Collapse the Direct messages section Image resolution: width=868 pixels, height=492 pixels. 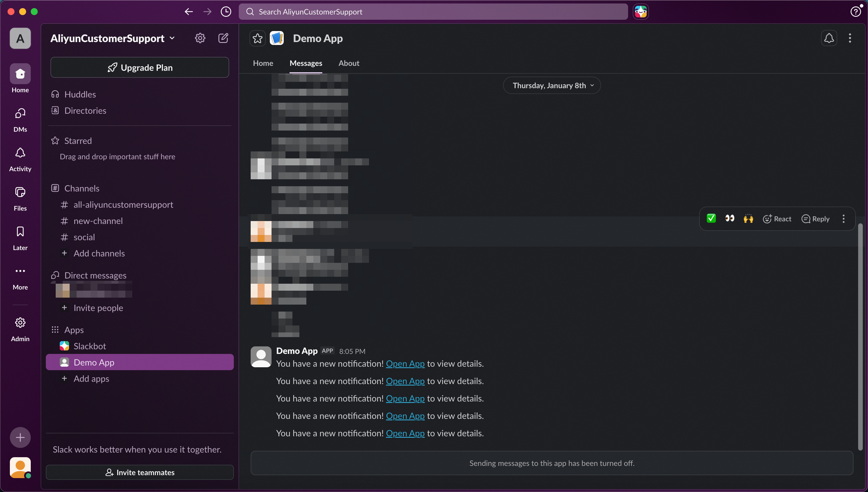[95, 275]
